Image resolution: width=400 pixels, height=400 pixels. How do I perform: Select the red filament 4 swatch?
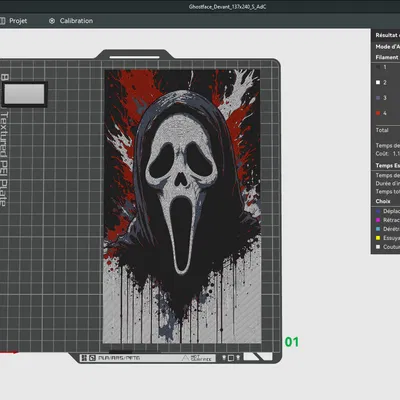pyautogui.click(x=378, y=113)
